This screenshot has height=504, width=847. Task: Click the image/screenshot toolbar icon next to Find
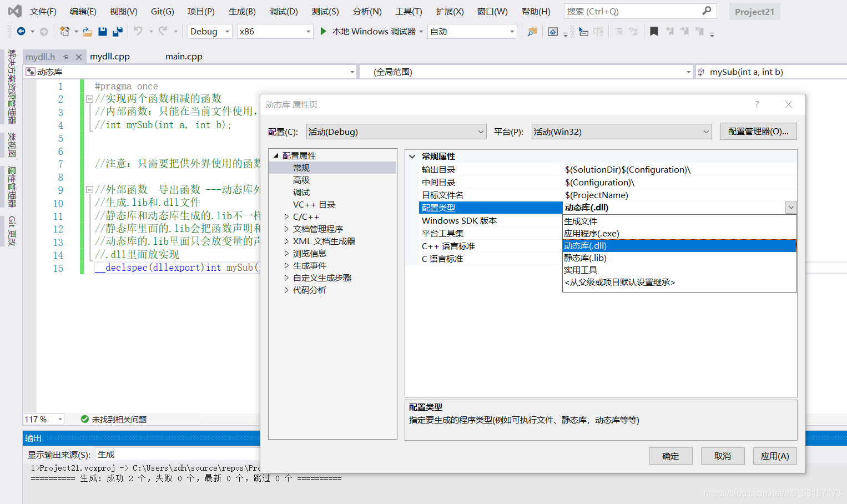pyautogui.click(x=553, y=32)
